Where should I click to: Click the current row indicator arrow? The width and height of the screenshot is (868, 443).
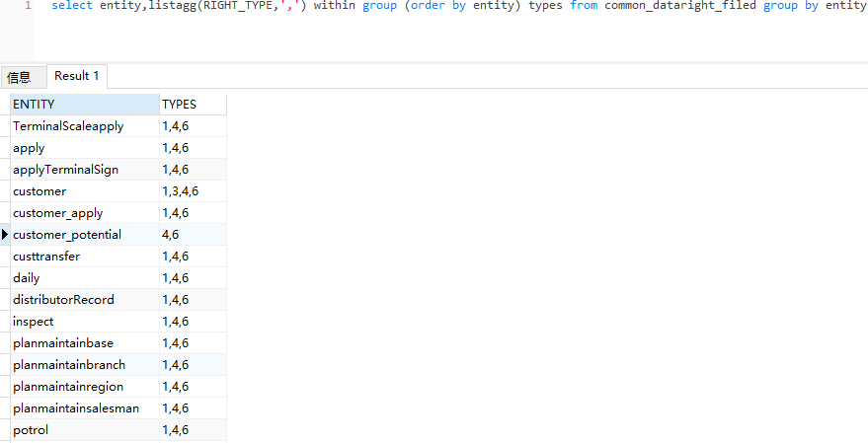tap(5, 235)
